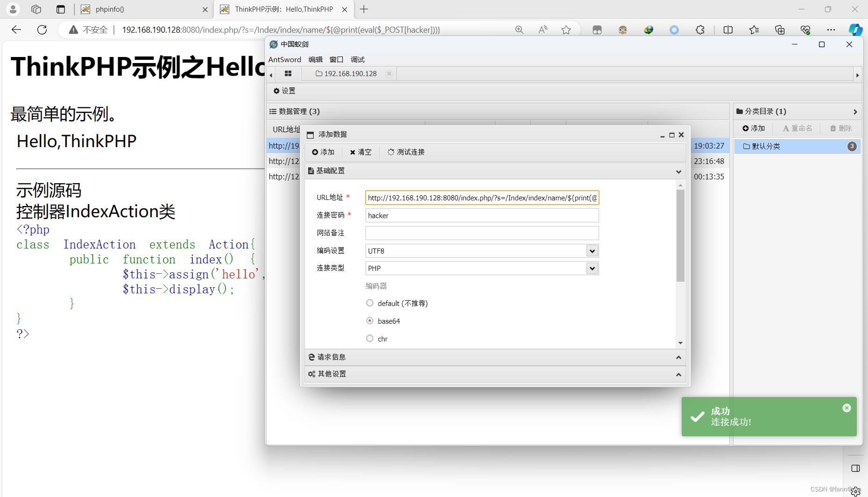Switch to the 192.168.190.128 AntSword tab
The width and height of the screenshot is (868, 497).
click(x=349, y=74)
